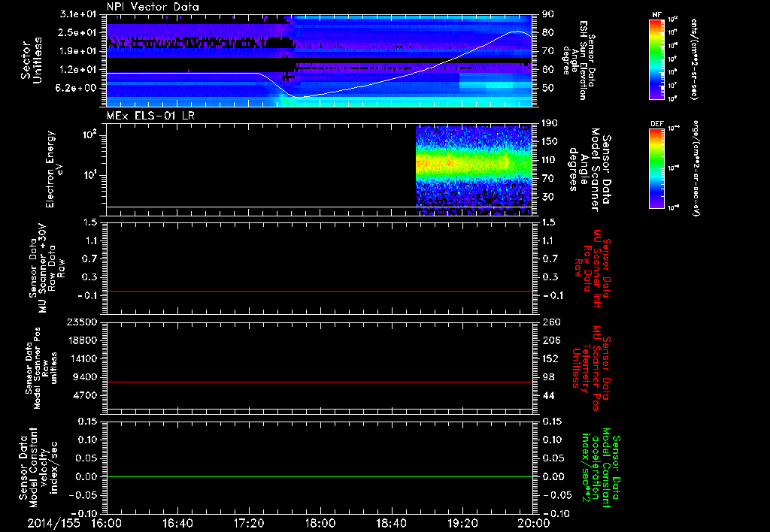Click the 9400 scanner position tick label

click(85, 377)
